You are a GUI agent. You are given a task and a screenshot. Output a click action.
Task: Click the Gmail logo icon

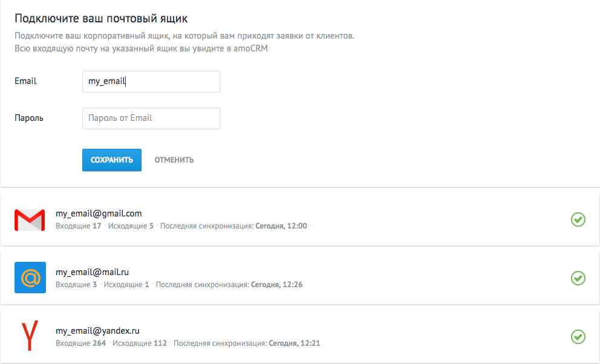click(x=30, y=220)
